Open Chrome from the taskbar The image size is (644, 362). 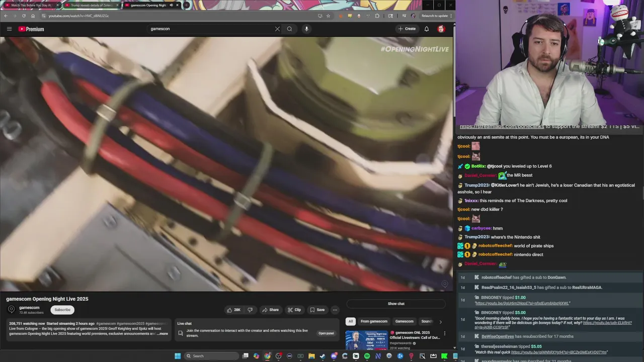tap(267, 356)
